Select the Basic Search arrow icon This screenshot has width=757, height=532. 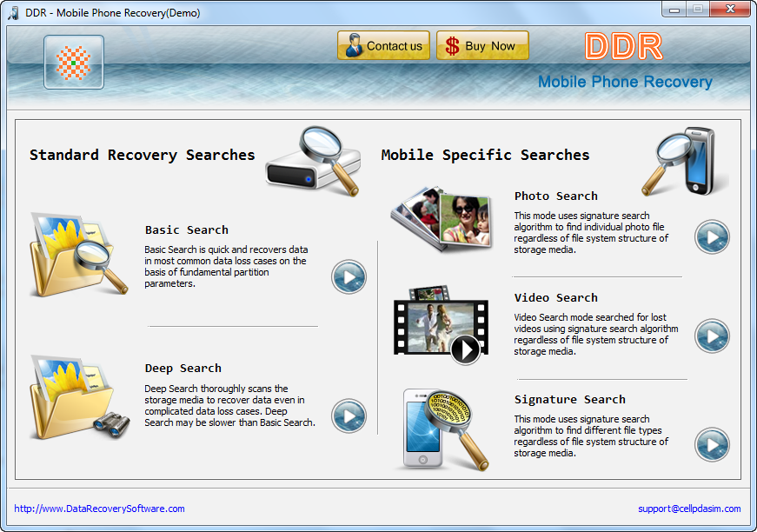(x=349, y=276)
